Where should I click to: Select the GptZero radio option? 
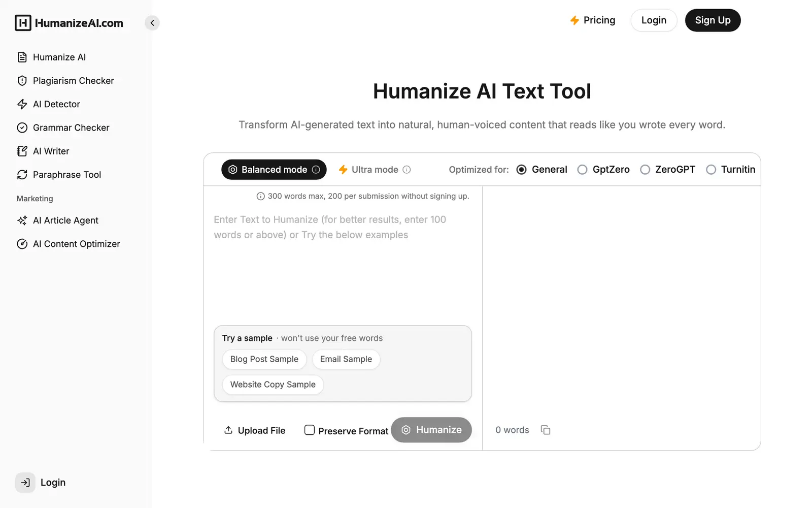(x=582, y=170)
